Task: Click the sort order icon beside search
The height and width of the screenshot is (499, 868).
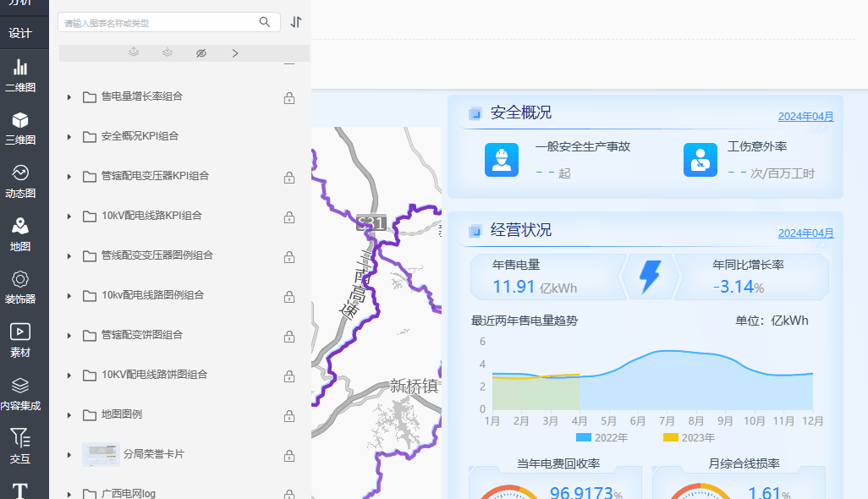Action: tap(295, 23)
